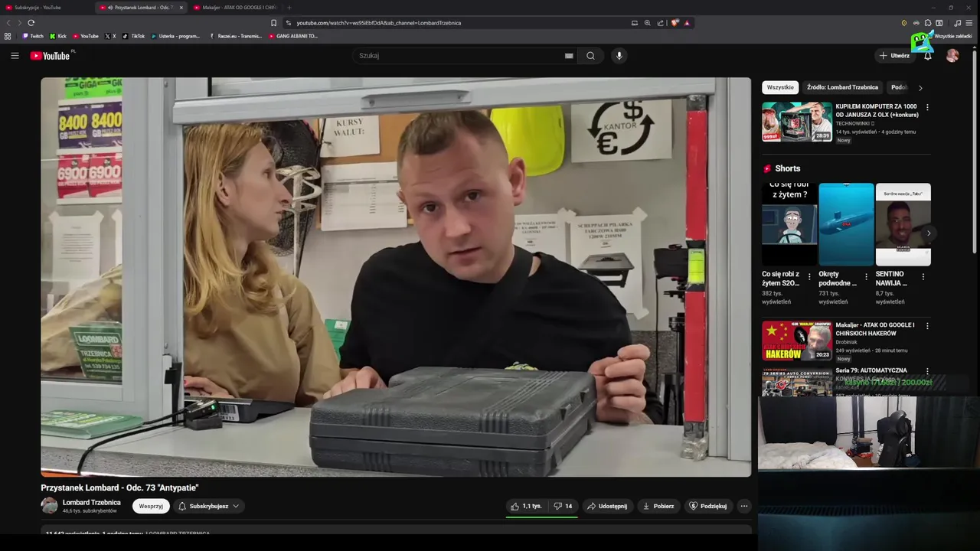Select Źródło: Lombard Trzebnica chip
Image resolution: width=980 pixels, height=551 pixels.
pos(842,87)
